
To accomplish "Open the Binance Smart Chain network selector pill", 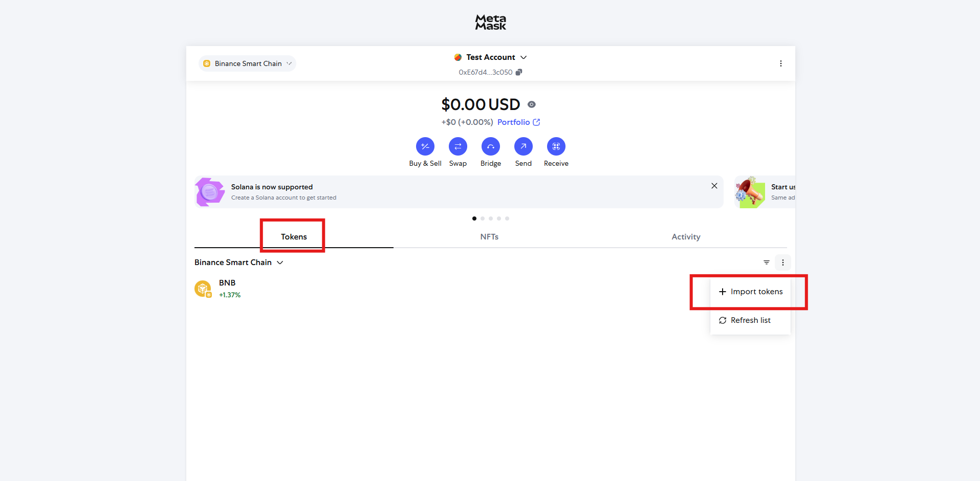I will coord(248,63).
